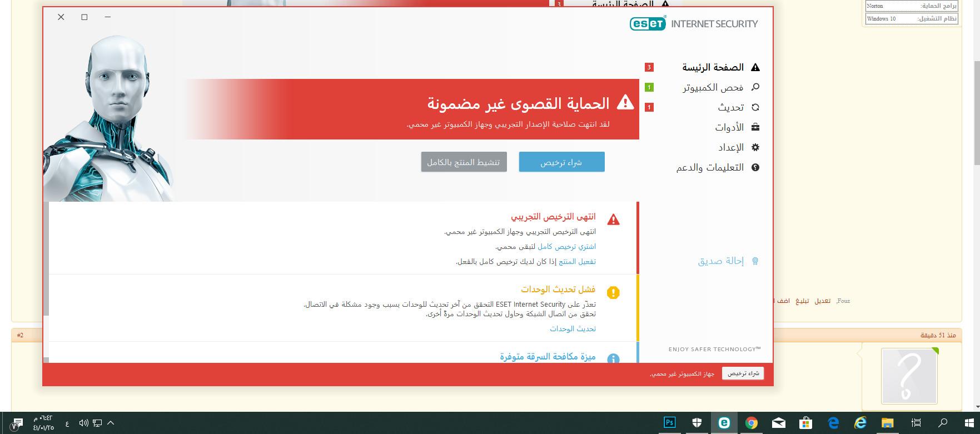Click the Tools briefcase icon
Screen dimensions: 980x434
pos(755,127)
